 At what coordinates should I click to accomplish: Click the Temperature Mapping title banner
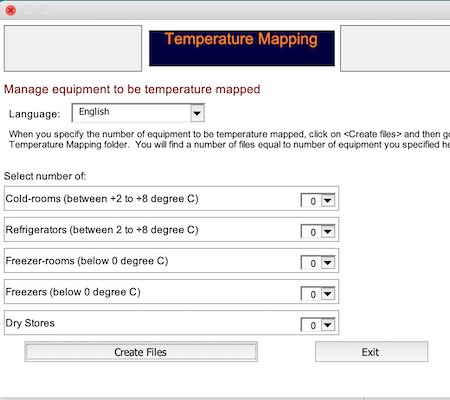tap(242, 48)
